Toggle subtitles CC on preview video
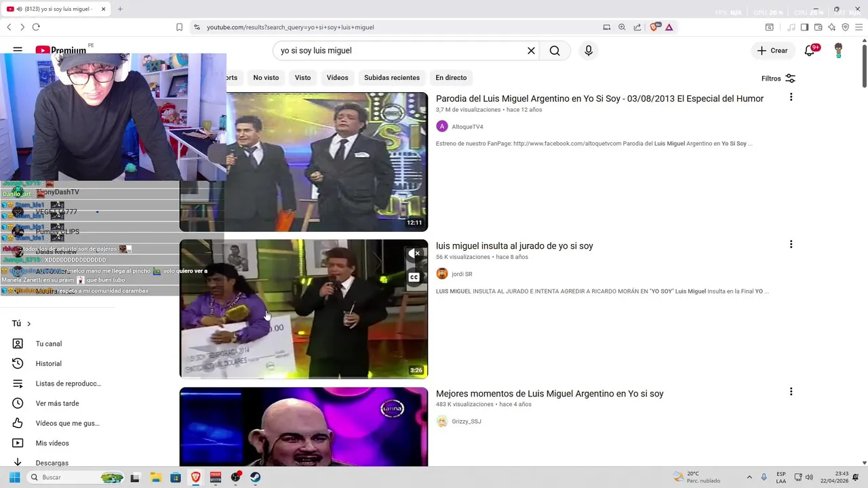Screen dimensions: 868x488 [414, 277]
